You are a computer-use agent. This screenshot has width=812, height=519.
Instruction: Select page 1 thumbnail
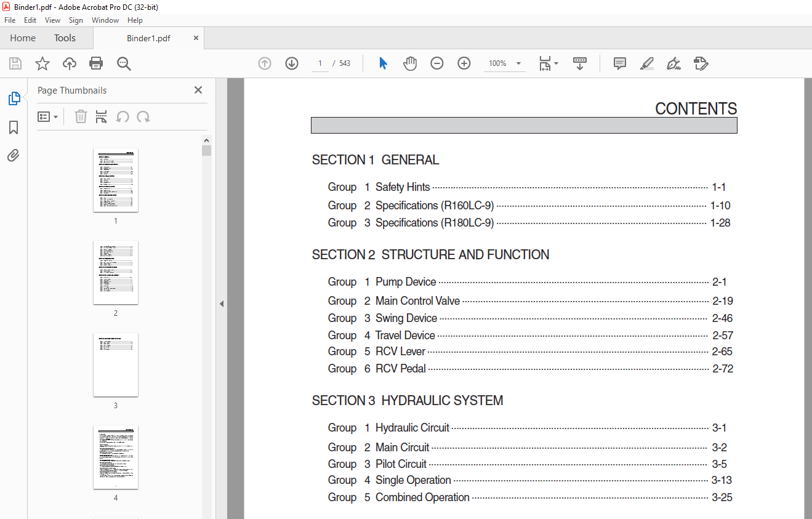pos(116,180)
